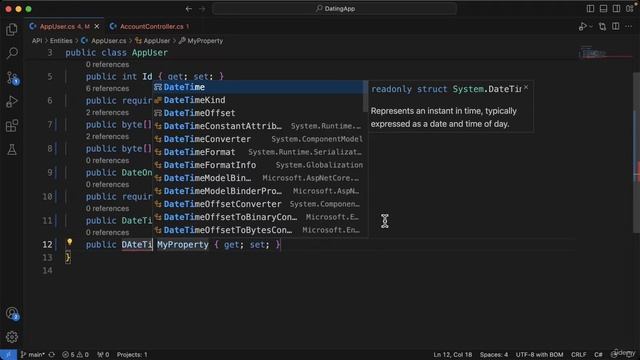Click the suggestion list scrollbar

[365, 96]
